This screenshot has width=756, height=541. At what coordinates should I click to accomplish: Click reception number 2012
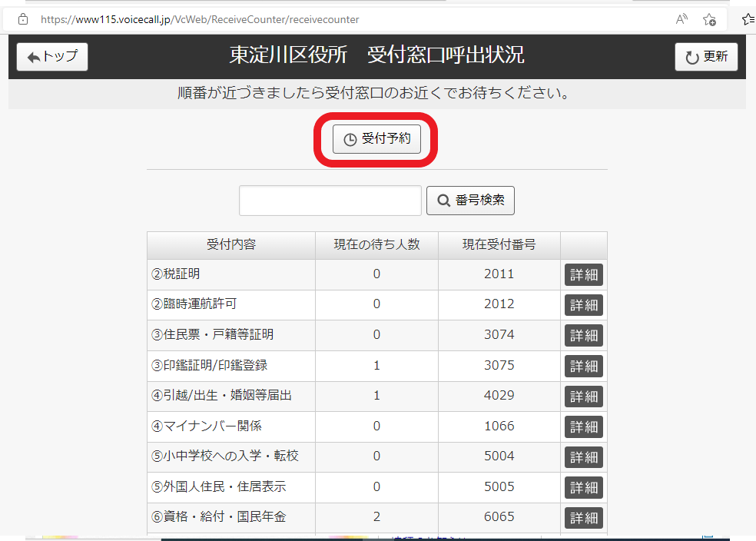tap(499, 304)
